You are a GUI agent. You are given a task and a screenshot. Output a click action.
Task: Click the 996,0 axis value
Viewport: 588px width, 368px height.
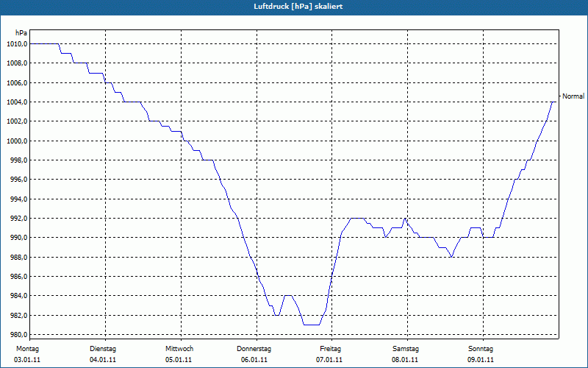click(x=18, y=180)
